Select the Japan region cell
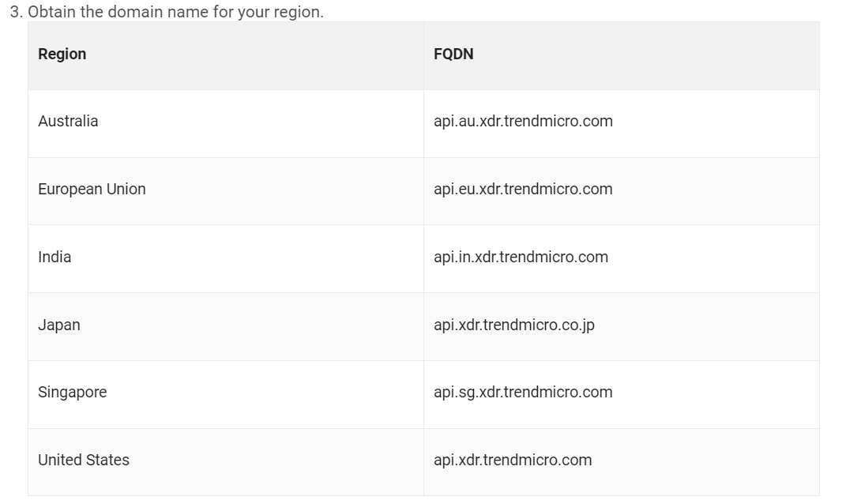The height and width of the screenshot is (504, 846). [x=226, y=326]
